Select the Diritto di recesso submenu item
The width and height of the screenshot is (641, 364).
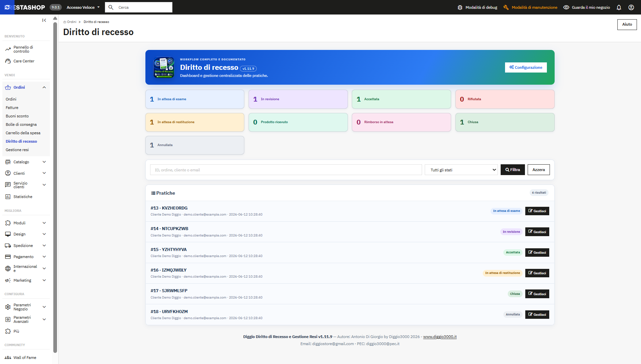tap(21, 141)
